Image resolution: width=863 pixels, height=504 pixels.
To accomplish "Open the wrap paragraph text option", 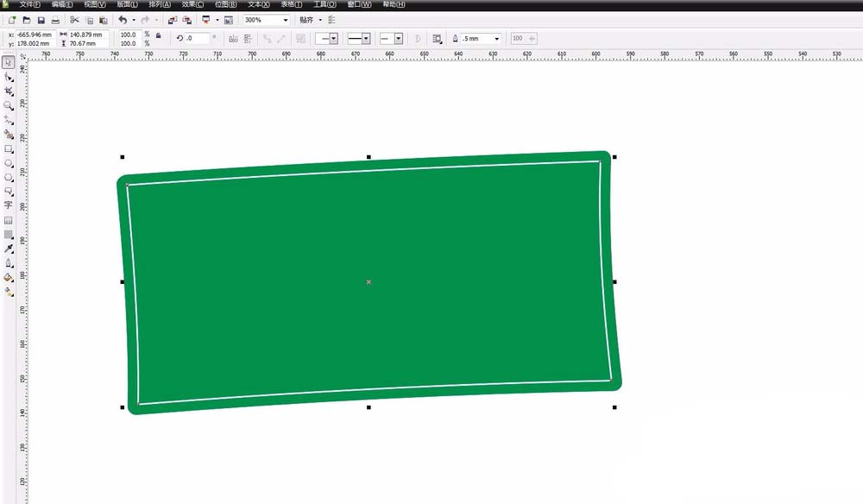I will click(x=437, y=39).
